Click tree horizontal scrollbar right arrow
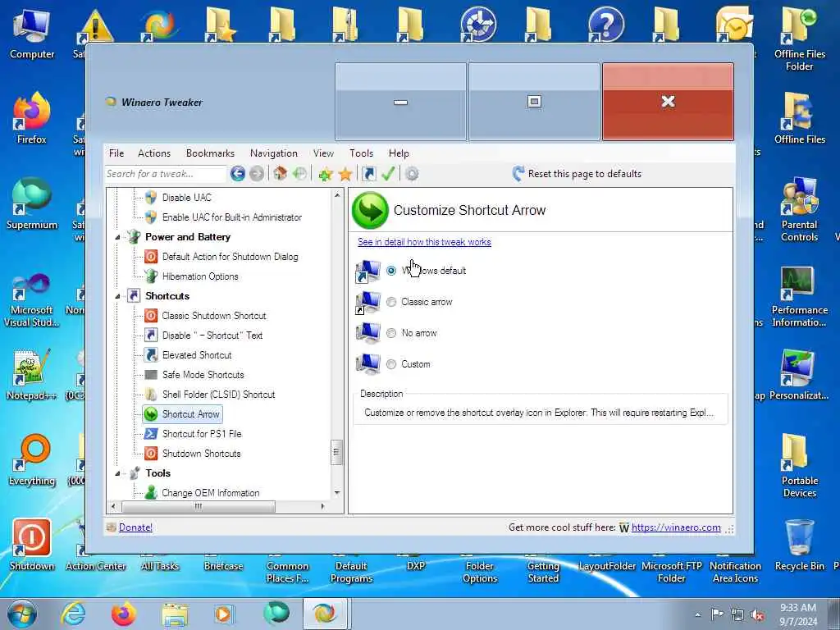Screen dimensions: 840x630 322,506
